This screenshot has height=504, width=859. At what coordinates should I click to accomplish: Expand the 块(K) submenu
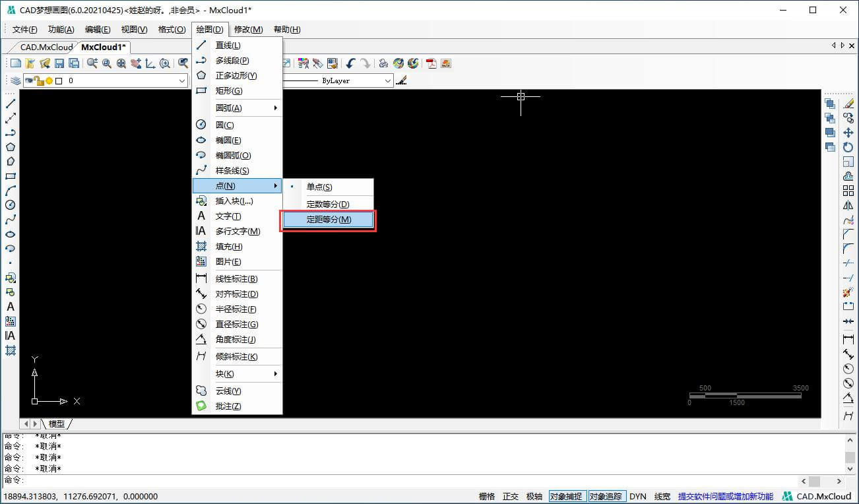(x=238, y=374)
